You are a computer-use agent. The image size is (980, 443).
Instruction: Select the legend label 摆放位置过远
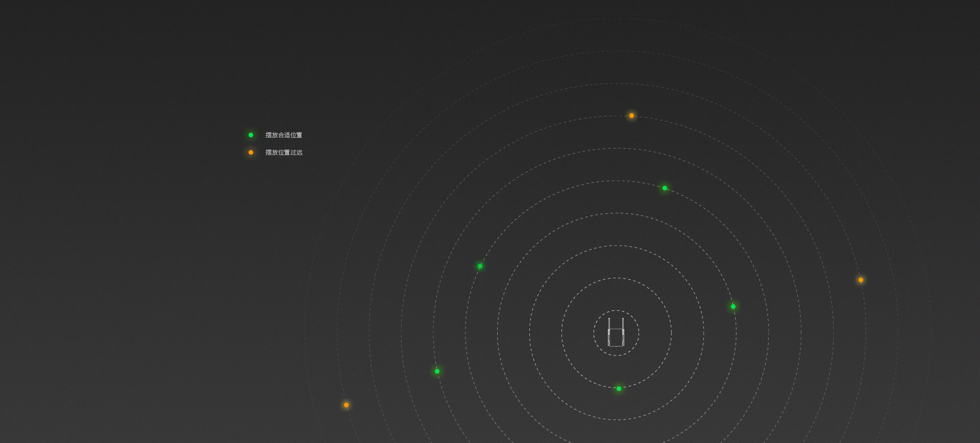pyautogui.click(x=284, y=153)
